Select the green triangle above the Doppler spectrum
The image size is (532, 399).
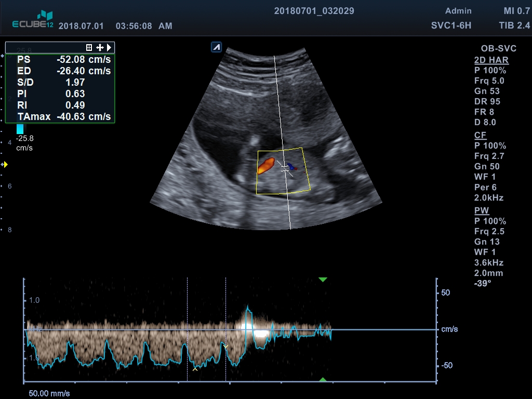coord(323,280)
